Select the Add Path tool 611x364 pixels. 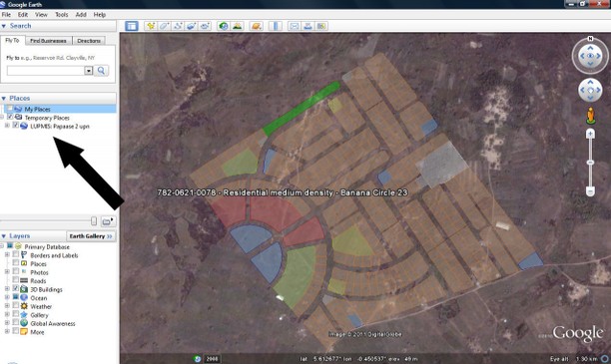click(x=178, y=26)
